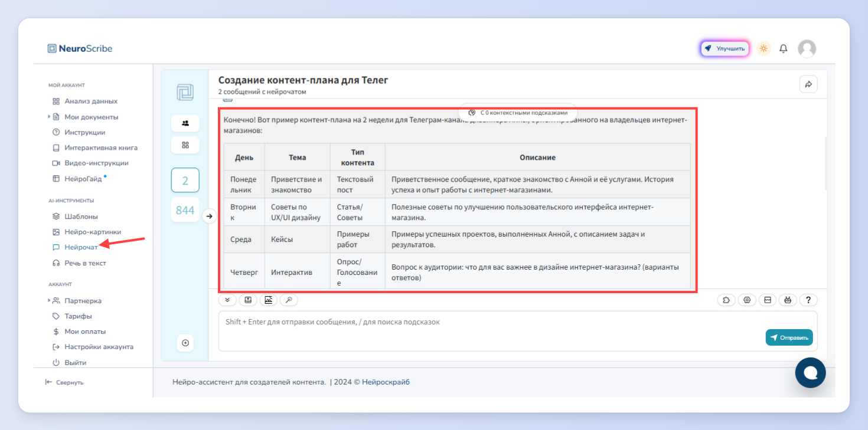
Task: Click the chat message scrollbar
Action: [826, 163]
